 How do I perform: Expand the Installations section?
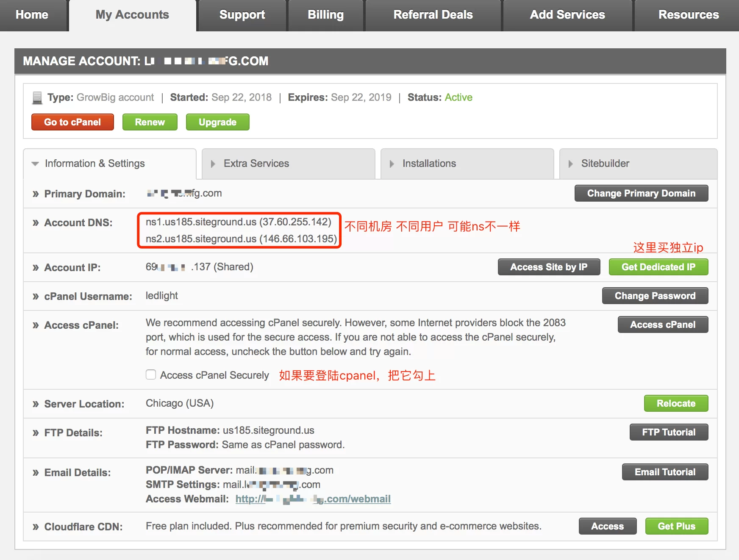coord(467,164)
